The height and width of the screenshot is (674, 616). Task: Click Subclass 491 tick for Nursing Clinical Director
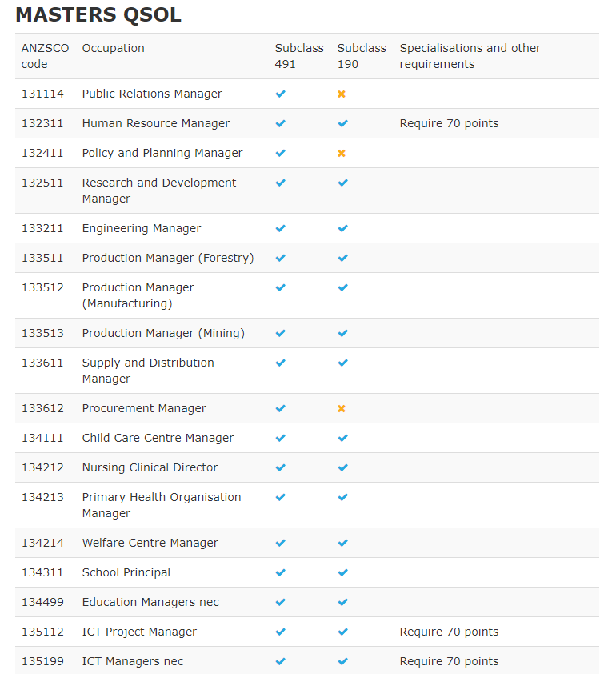click(280, 468)
